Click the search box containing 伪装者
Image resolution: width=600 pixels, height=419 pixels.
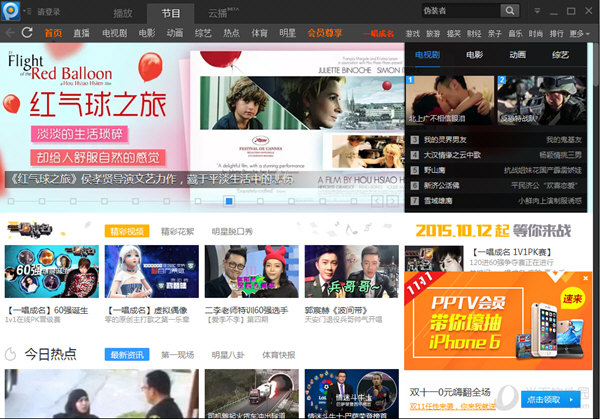pyautogui.click(x=461, y=11)
